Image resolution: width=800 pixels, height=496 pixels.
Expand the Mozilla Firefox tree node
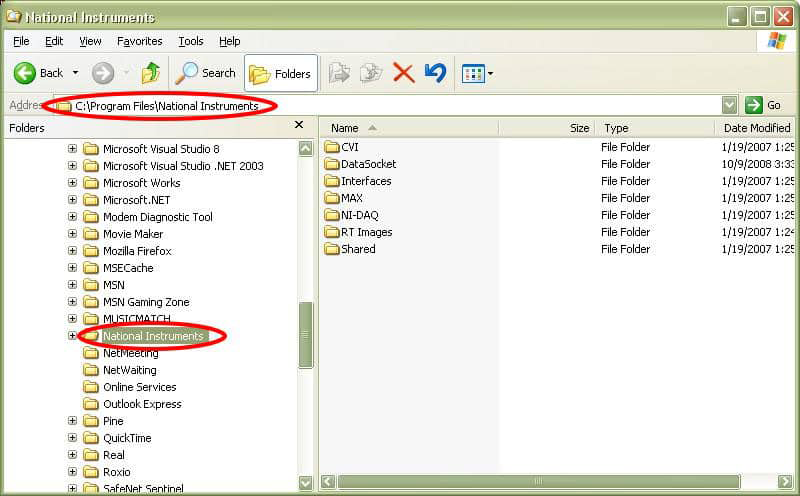(x=72, y=251)
